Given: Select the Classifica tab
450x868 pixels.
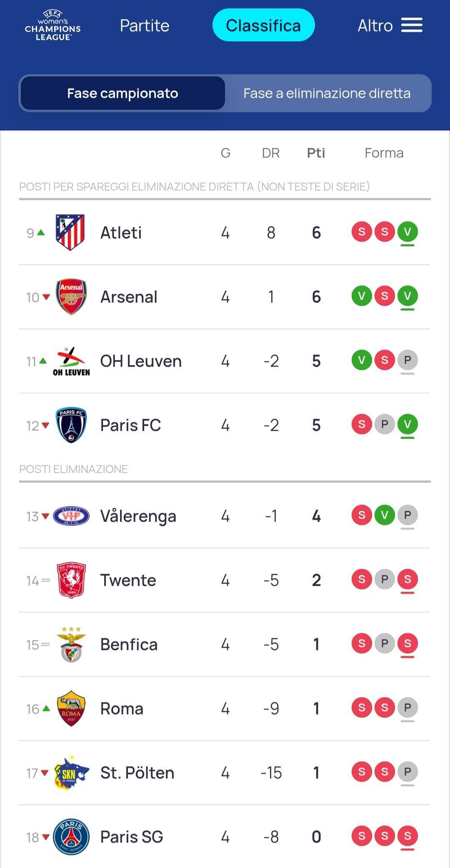Looking at the screenshot, I should click(263, 25).
